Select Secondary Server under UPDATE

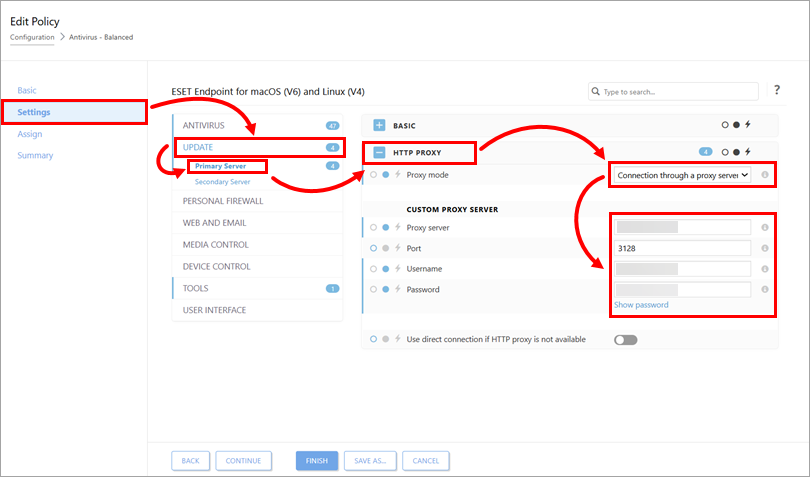(222, 182)
